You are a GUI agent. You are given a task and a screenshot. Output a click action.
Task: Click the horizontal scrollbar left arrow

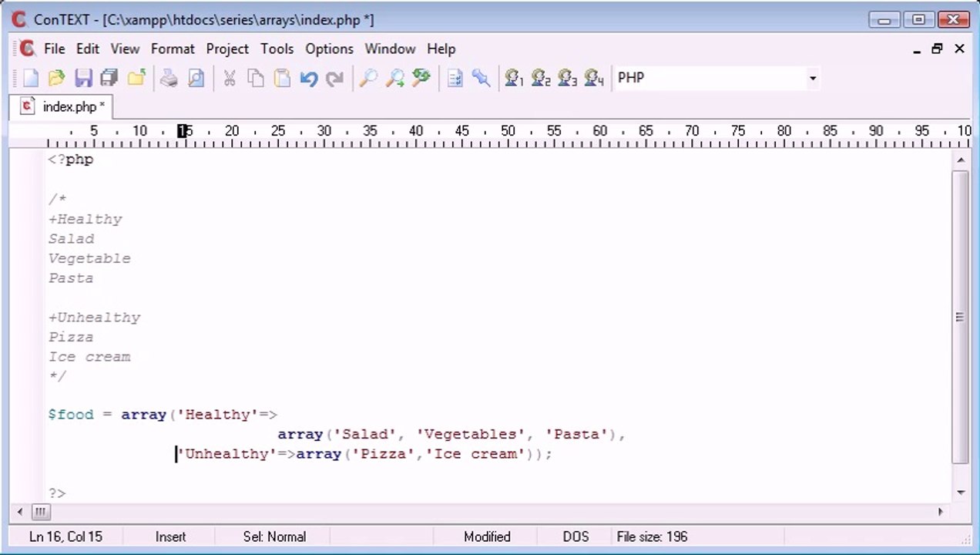coord(21,512)
